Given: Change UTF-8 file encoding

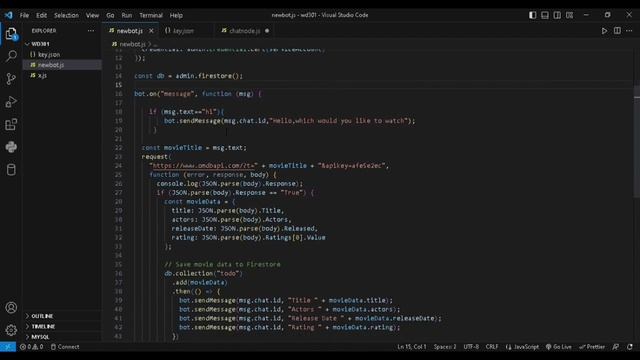Looking at the screenshot, I should pyautogui.click(x=471, y=347).
